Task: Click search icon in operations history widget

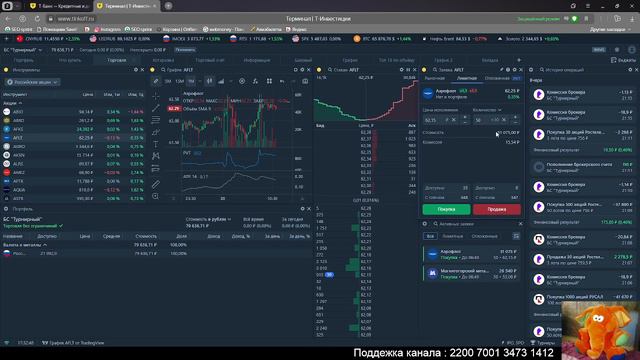Action: [542, 70]
